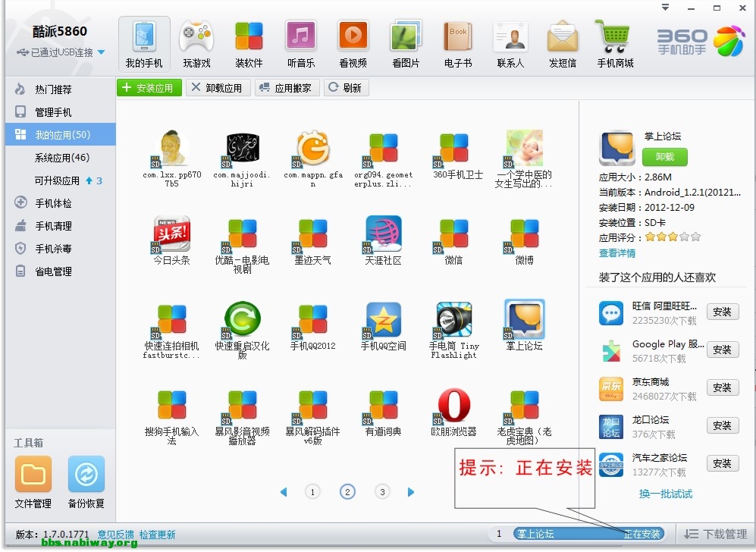Open the 听音乐 music icon
Image resolution: width=756 pixels, height=552 pixels.
[x=301, y=37]
